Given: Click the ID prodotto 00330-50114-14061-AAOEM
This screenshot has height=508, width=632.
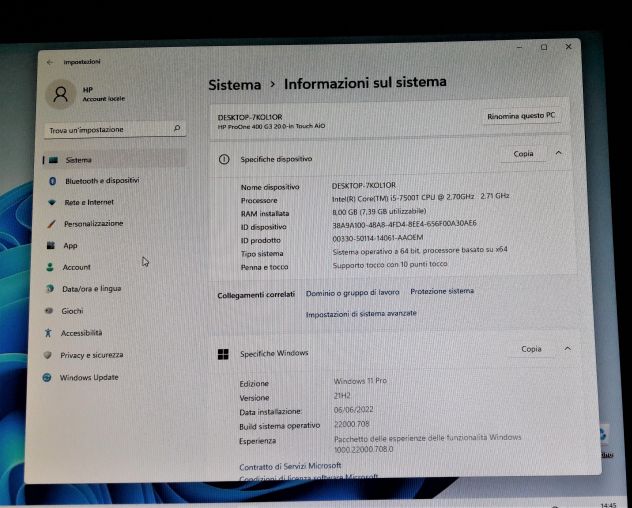Looking at the screenshot, I should [x=378, y=238].
